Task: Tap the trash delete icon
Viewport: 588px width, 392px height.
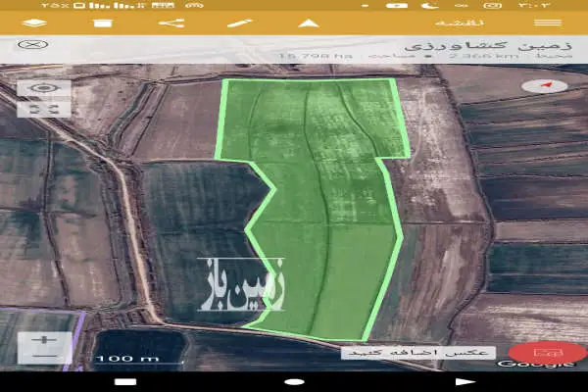Action: tap(103, 24)
